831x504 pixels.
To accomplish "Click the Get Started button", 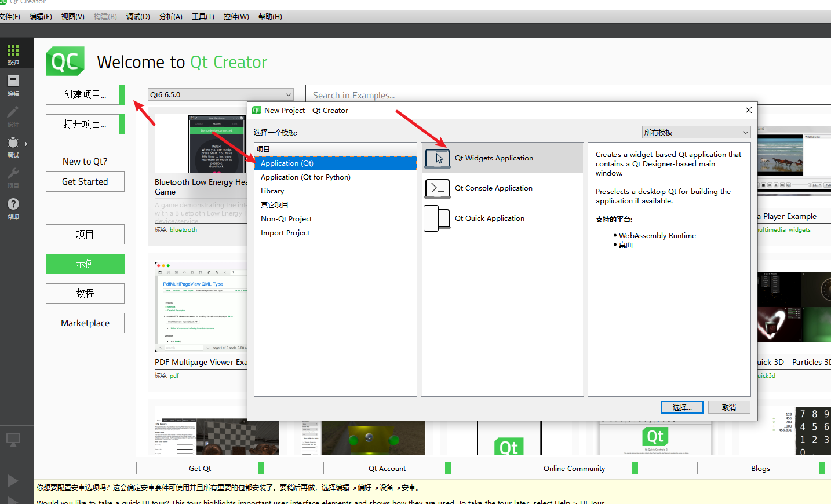I will [x=85, y=182].
